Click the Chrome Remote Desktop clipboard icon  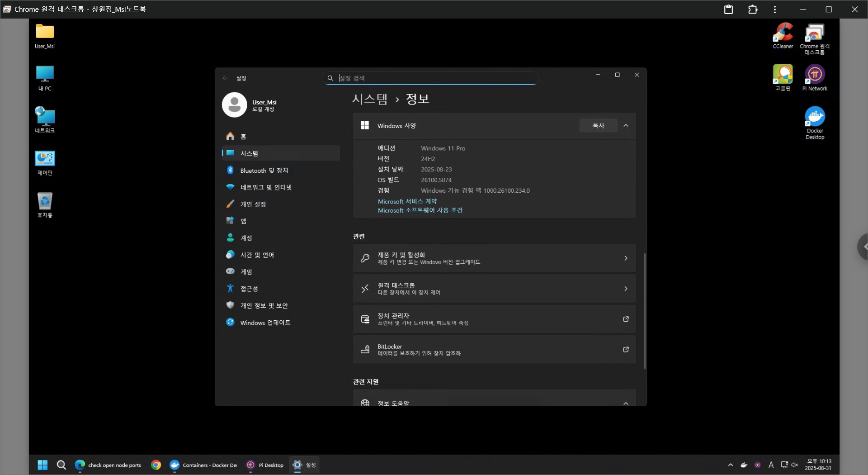click(x=728, y=9)
